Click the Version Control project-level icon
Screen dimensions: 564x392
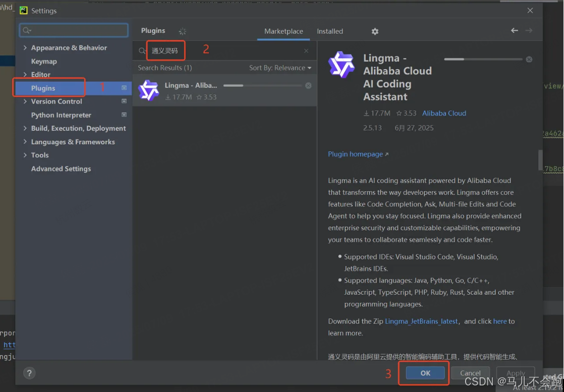coord(124,101)
